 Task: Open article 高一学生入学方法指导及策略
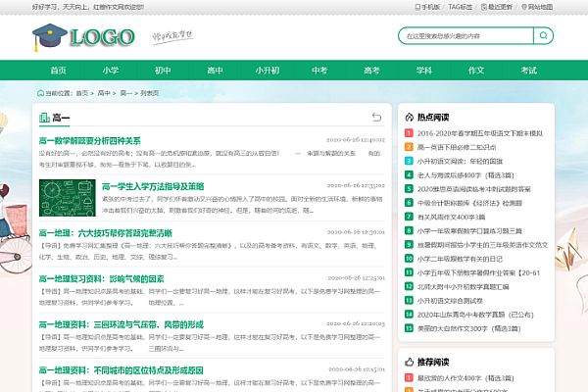pyautogui.click(x=153, y=185)
